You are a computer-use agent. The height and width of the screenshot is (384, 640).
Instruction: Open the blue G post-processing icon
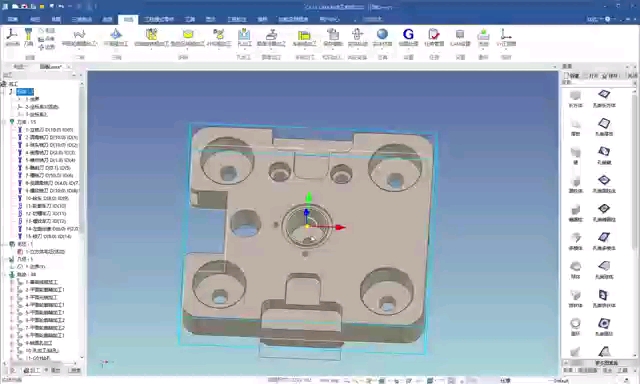pos(408,34)
